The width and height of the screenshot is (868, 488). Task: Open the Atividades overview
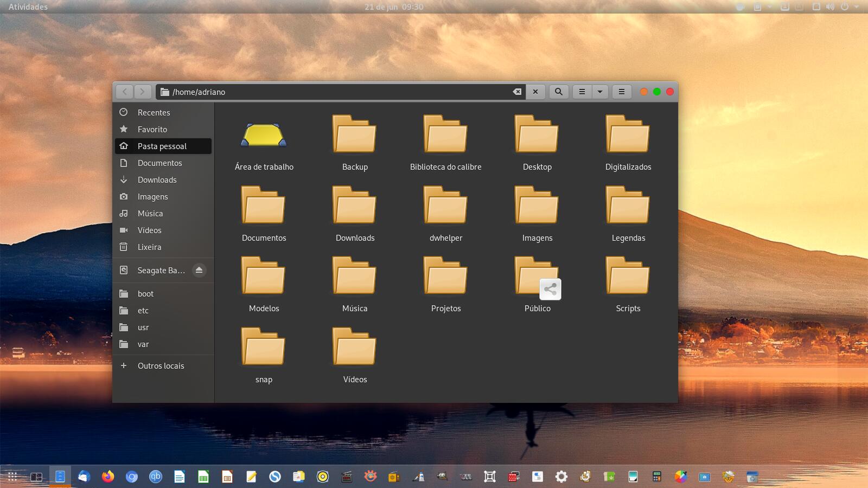pos(28,7)
